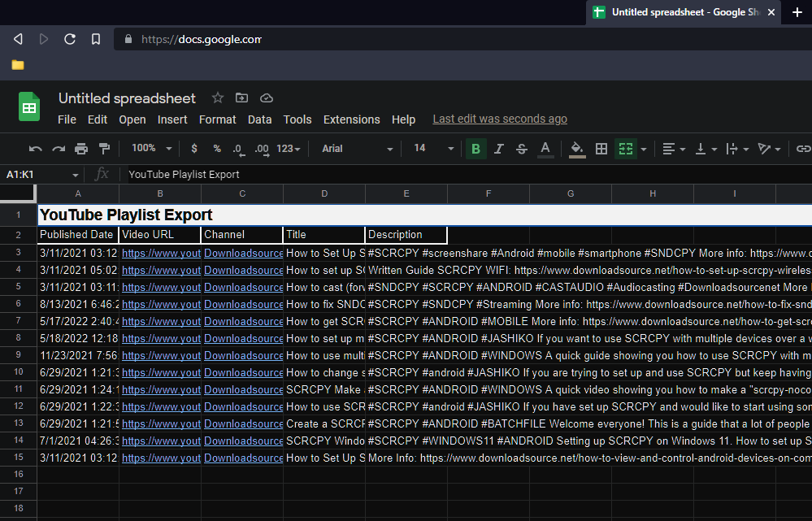The height and width of the screenshot is (521, 812).
Task: Open the Data menu
Action: [x=259, y=119]
